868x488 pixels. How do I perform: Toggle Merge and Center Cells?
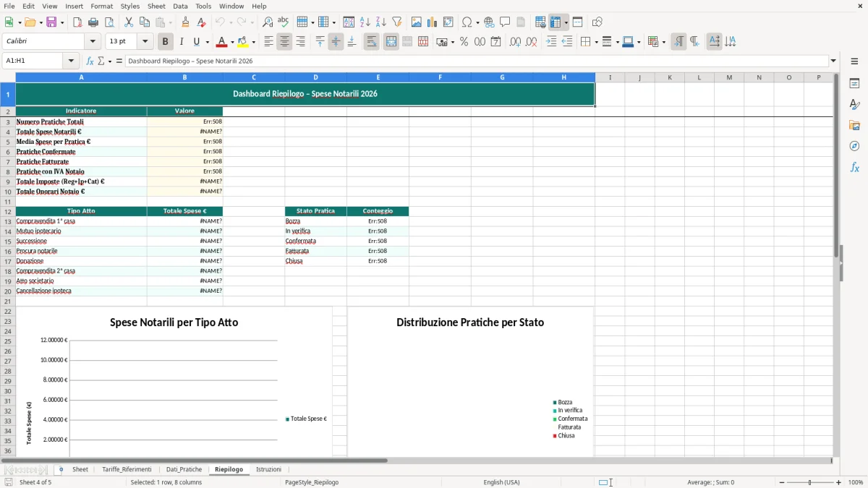391,42
